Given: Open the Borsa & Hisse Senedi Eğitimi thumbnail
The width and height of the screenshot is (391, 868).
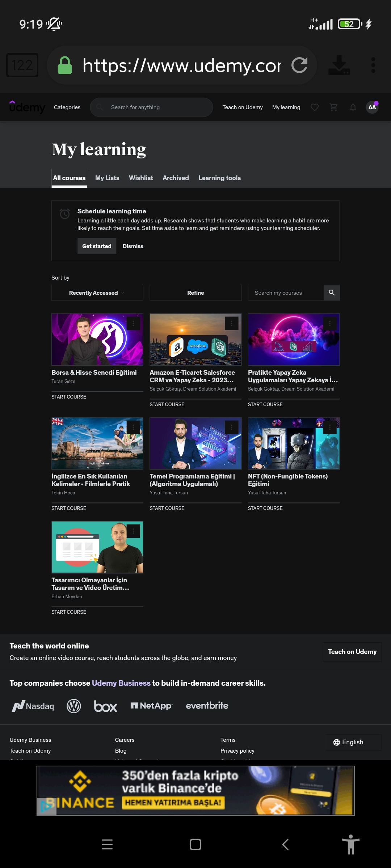Looking at the screenshot, I should [x=97, y=339].
